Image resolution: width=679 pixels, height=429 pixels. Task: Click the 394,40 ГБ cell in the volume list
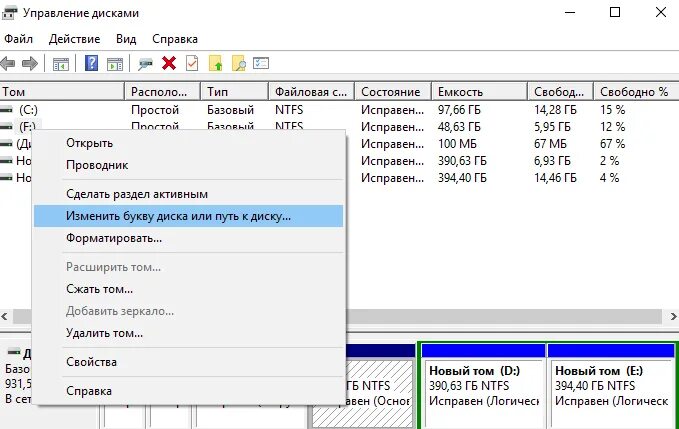point(462,178)
